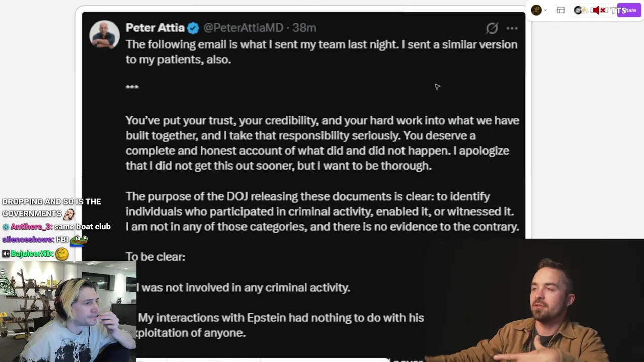Image resolution: width=644 pixels, height=362 pixels.
Task: Open the tweet's three-dot more menu
Action: click(512, 28)
